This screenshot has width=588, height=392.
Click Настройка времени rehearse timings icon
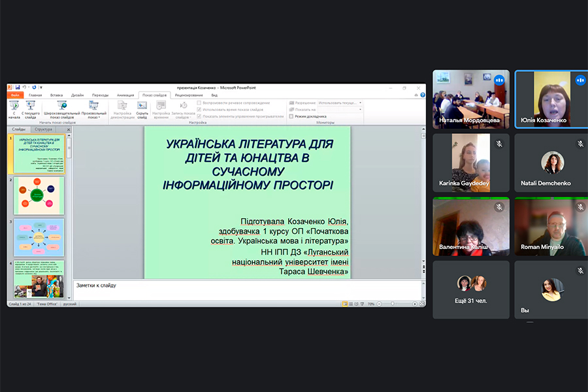pos(161,105)
